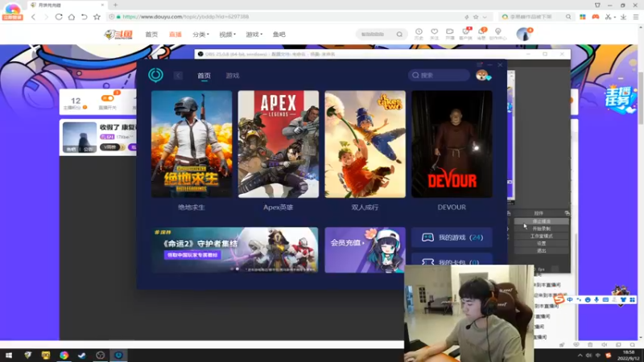
Task: Click the Sogou input S logo
Action: coord(559,299)
